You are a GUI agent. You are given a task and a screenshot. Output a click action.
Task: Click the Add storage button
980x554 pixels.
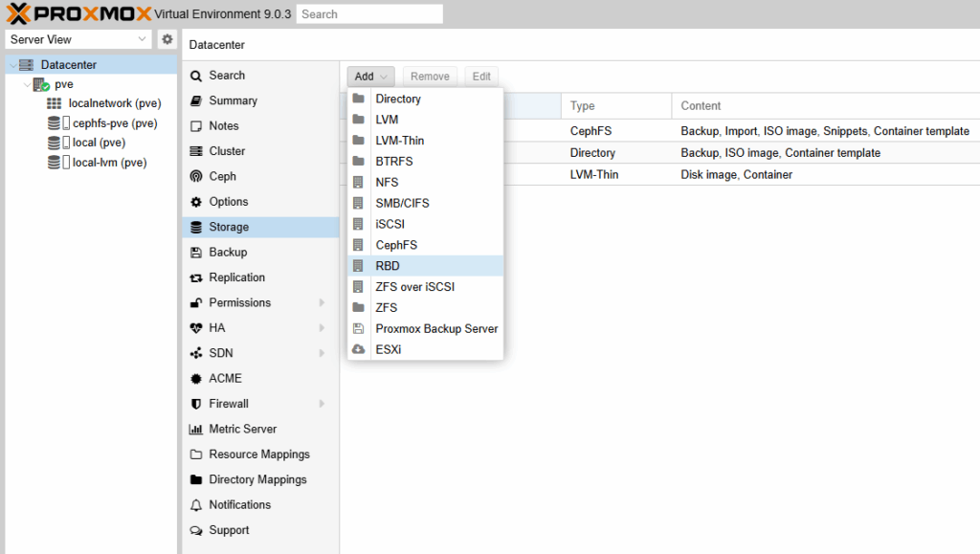click(x=370, y=77)
